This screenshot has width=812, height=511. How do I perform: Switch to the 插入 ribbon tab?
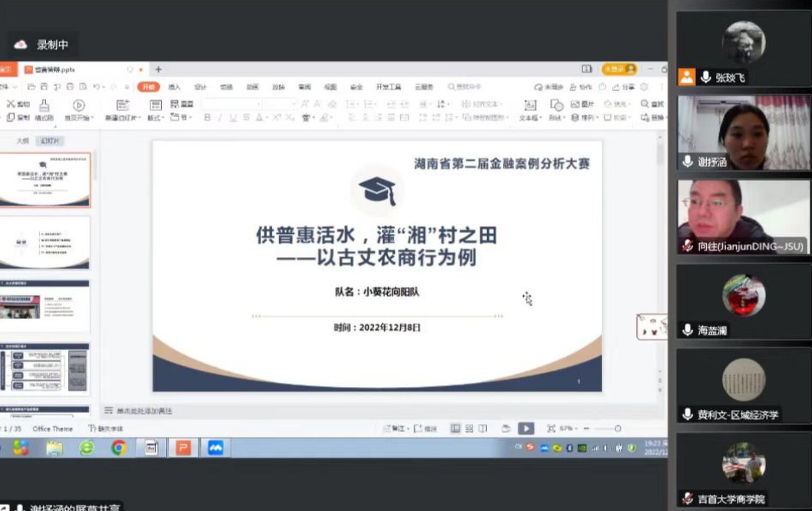coord(175,87)
